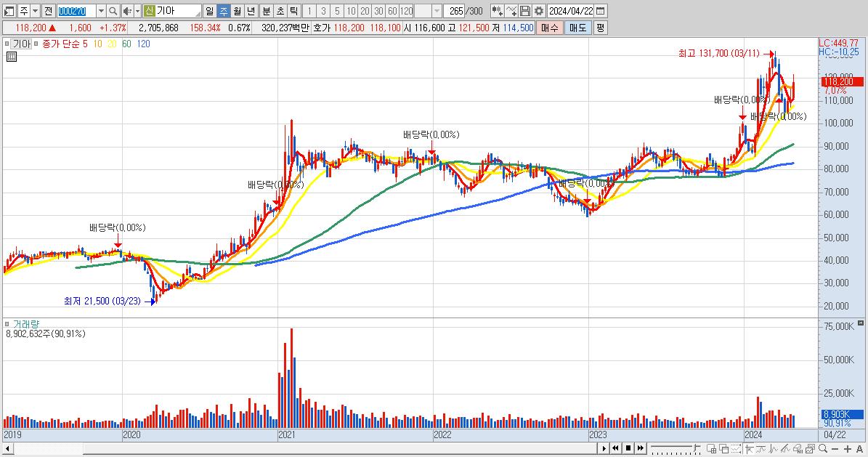Click the zoom magnifier icon at bottom
The width and height of the screenshot is (868, 457).
(x=823, y=448)
